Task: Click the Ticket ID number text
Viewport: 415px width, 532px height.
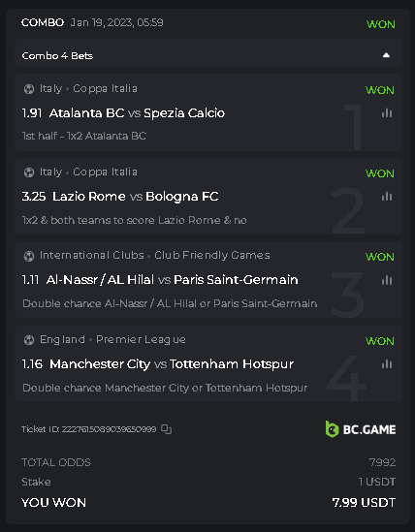Action: pyautogui.click(x=109, y=429)
